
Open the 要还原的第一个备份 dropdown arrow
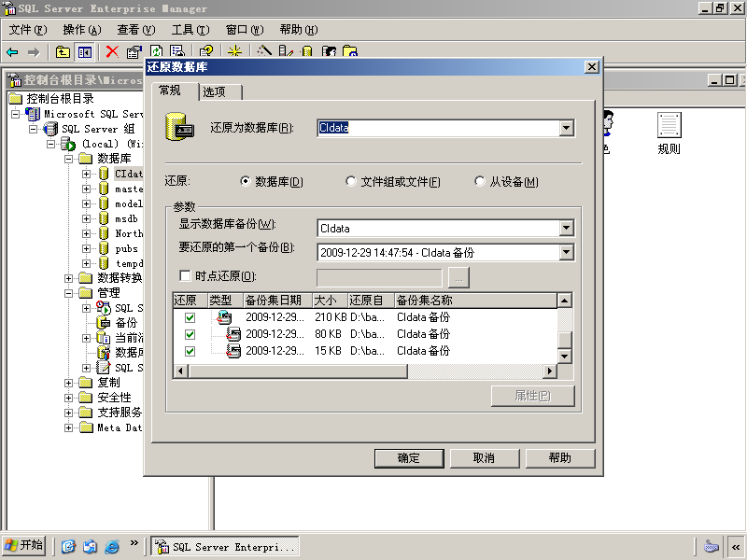point(566,252)
